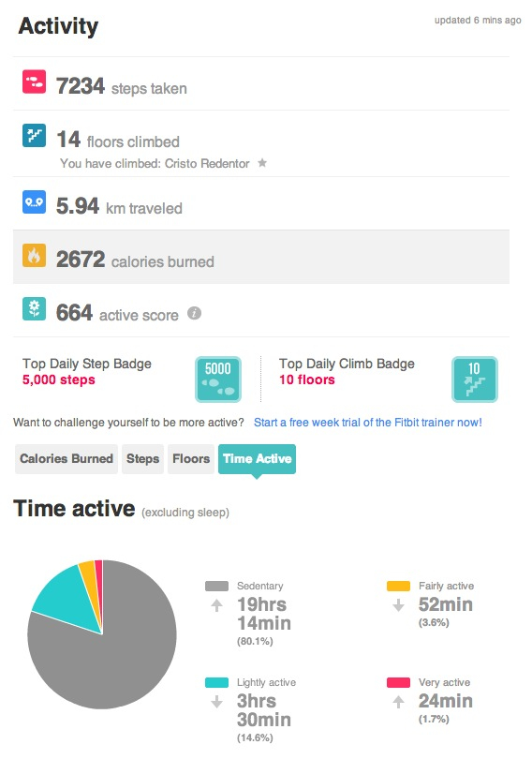The height and width of the screenshot is (759, 532).
Task: Select the Time Active tab
Action: [x=257, y=459]
